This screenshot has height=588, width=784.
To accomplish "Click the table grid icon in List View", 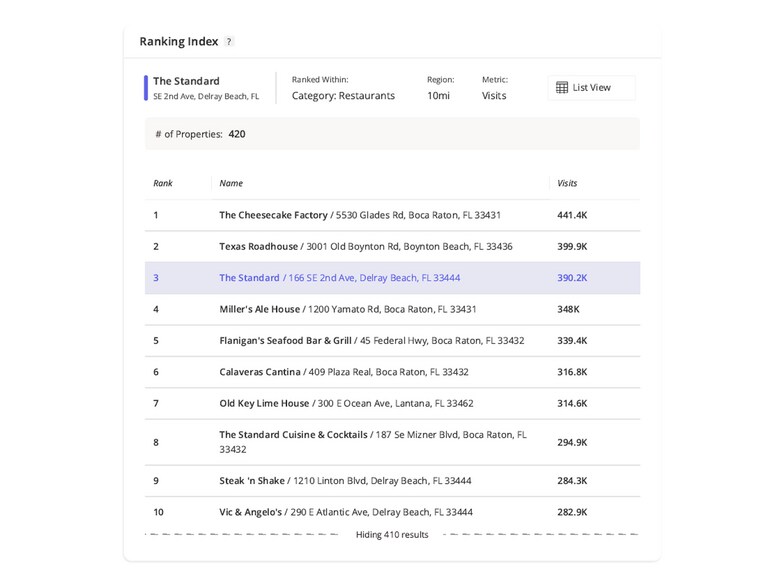I will coord(562,88).
